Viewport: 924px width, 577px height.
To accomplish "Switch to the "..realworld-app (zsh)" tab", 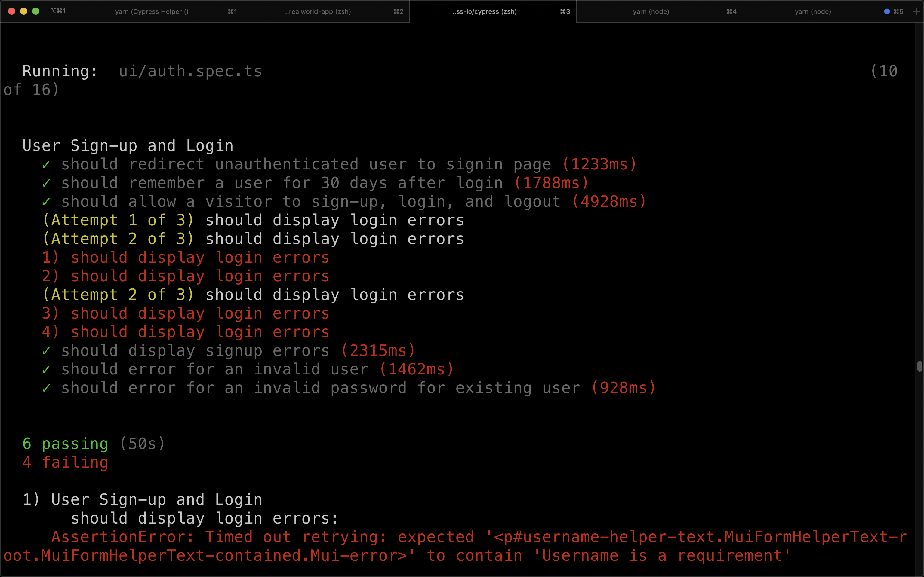I will (x=318, y=11).
